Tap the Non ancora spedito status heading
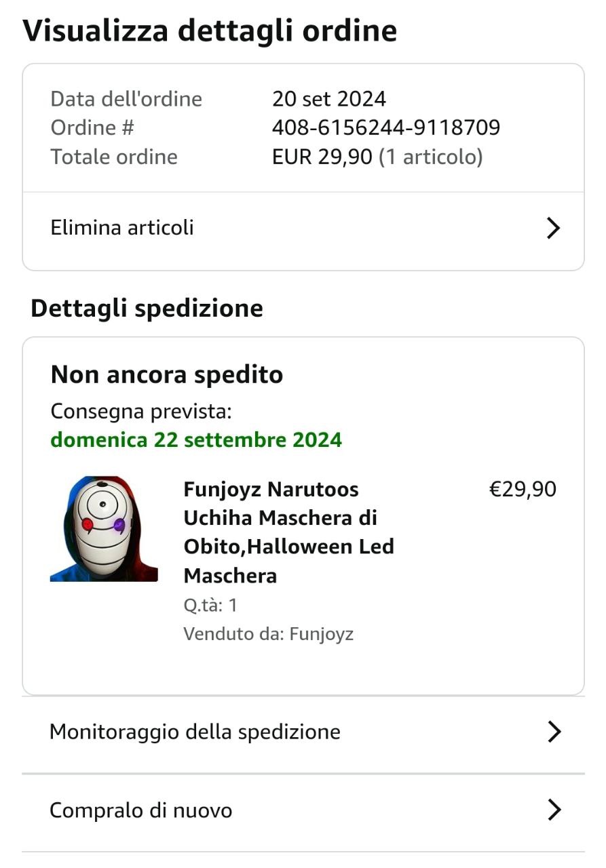The height and width of the screenshot is (868, 606). pyautogui.click(x=167, y=374)
